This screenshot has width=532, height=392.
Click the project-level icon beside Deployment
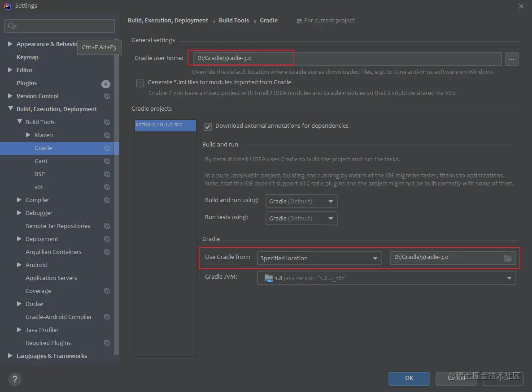(107, 239)
